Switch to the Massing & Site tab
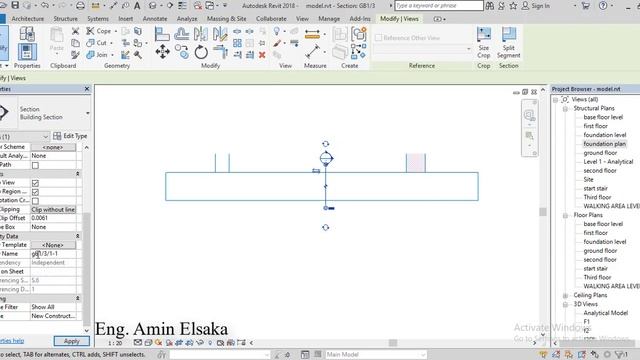 pos(227,19)
